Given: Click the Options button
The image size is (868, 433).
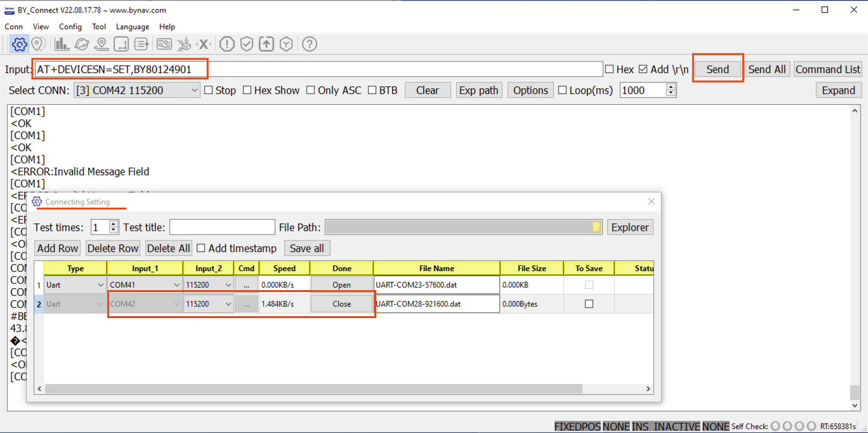Looking at the screenshot, I should [x=530, y=90].
